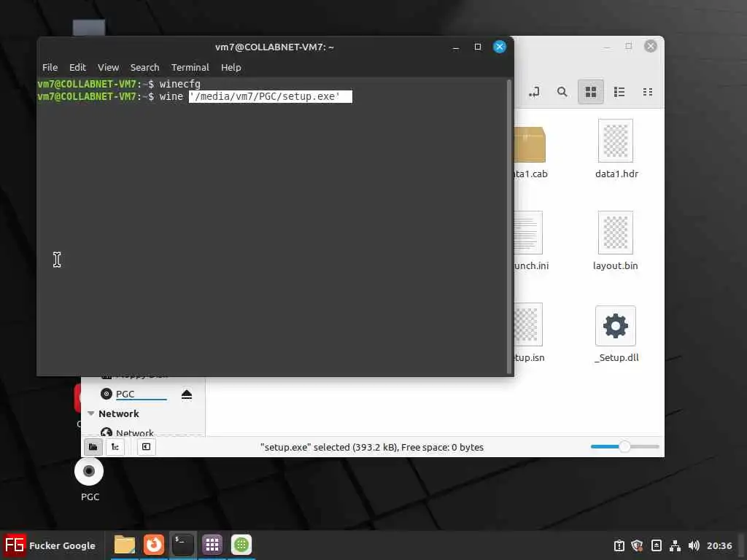Maximize the terminal window

478,47
